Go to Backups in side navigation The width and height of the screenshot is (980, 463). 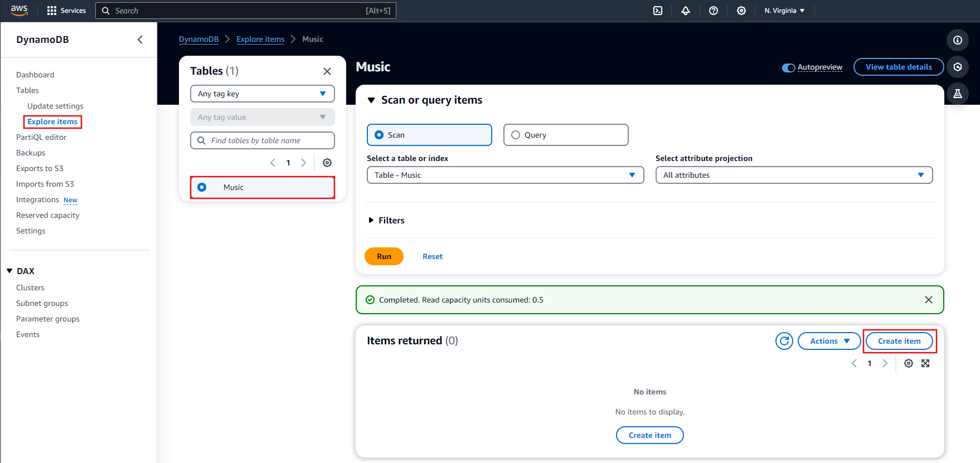(31, 153)
